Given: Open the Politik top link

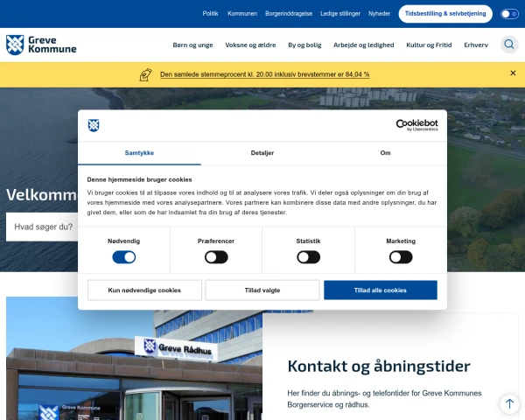Looking at the screenshot, I should 210,14.
